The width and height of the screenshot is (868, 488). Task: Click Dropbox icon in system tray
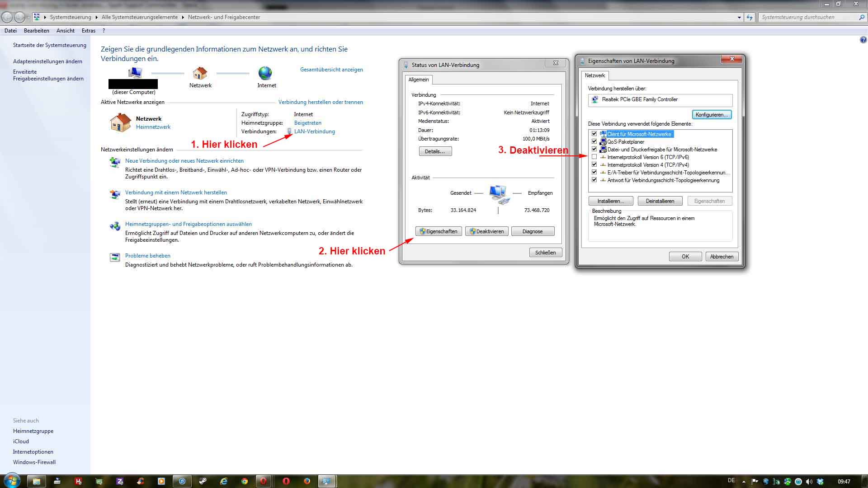[820, 481]
